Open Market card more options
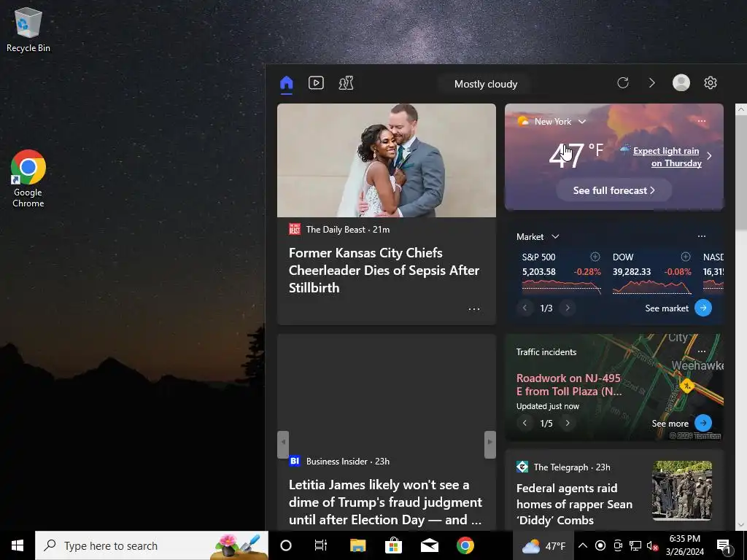This screenshot has height=560, width=747. (701, 236)
